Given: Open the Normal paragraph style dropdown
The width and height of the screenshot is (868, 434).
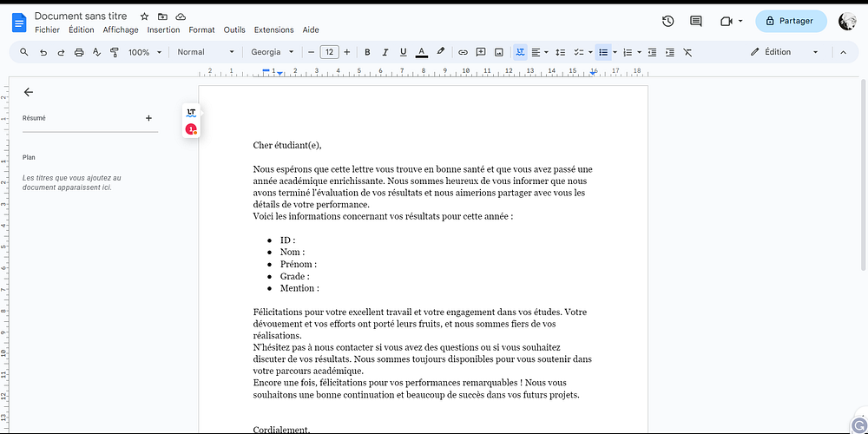Looking at the screenshot, I should (x=206, y=52).
